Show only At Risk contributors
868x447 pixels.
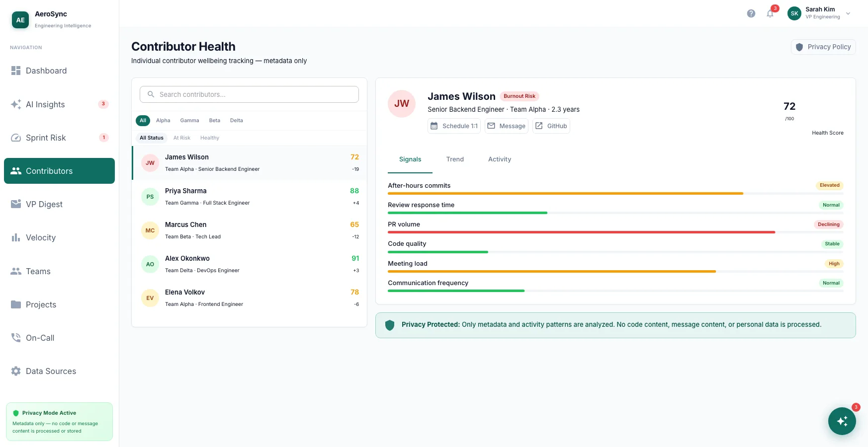coord(182,138)
